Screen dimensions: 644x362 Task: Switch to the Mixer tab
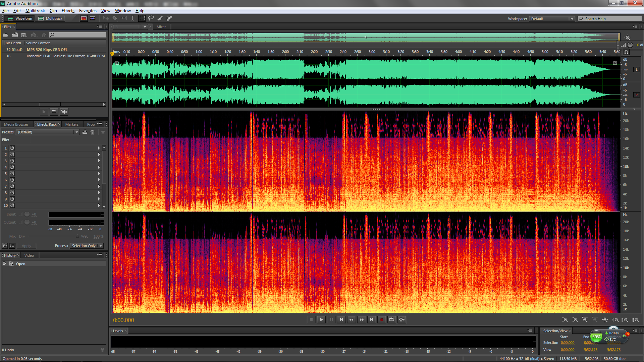161,27
